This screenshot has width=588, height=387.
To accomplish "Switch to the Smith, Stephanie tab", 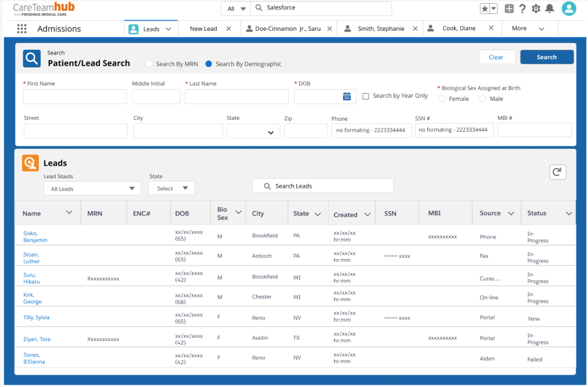I will point(380,29).
